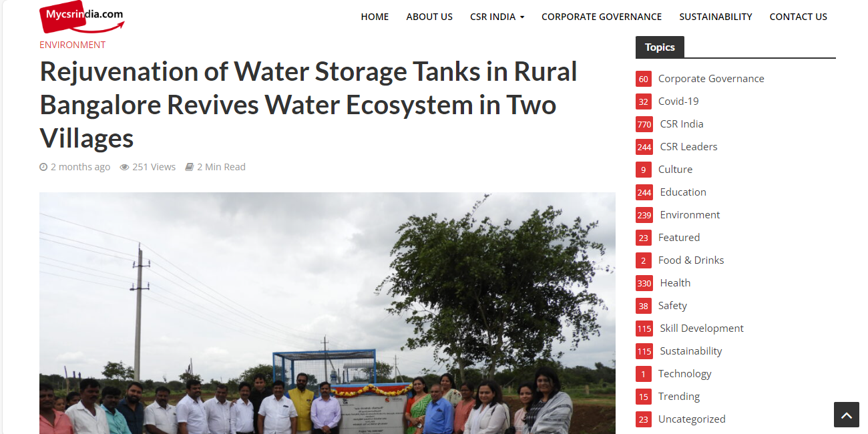Image resolution: width=868 pixels, height=434 pixels.
Task: Select CONTACT US in the navigation
Action: pos(798,17)
